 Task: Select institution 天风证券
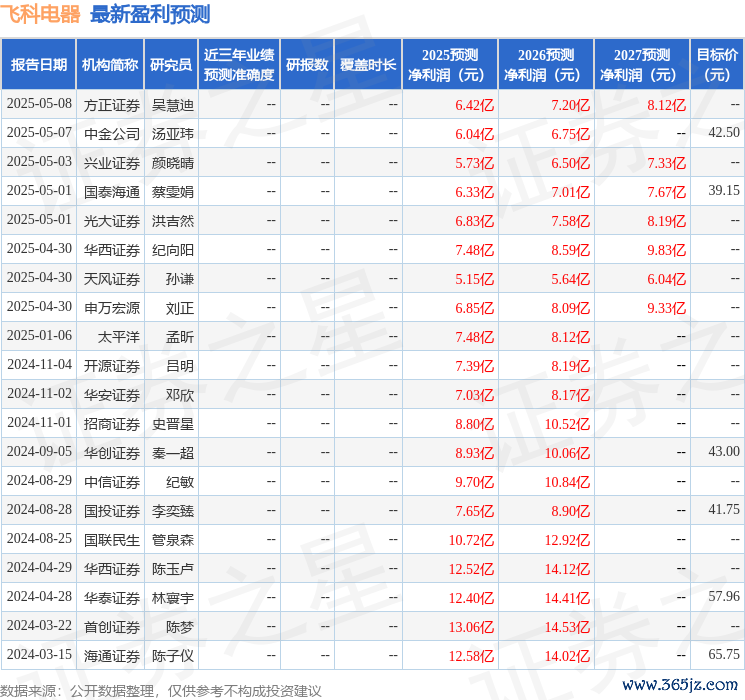click(x=112, y=279)
